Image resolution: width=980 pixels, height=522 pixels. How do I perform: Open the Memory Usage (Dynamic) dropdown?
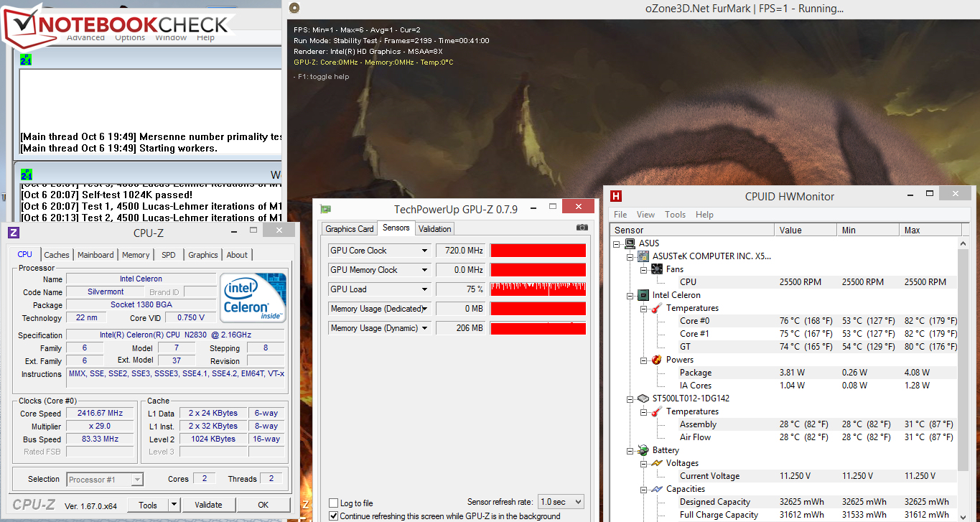pyautogui.click(x=425, y=328)
